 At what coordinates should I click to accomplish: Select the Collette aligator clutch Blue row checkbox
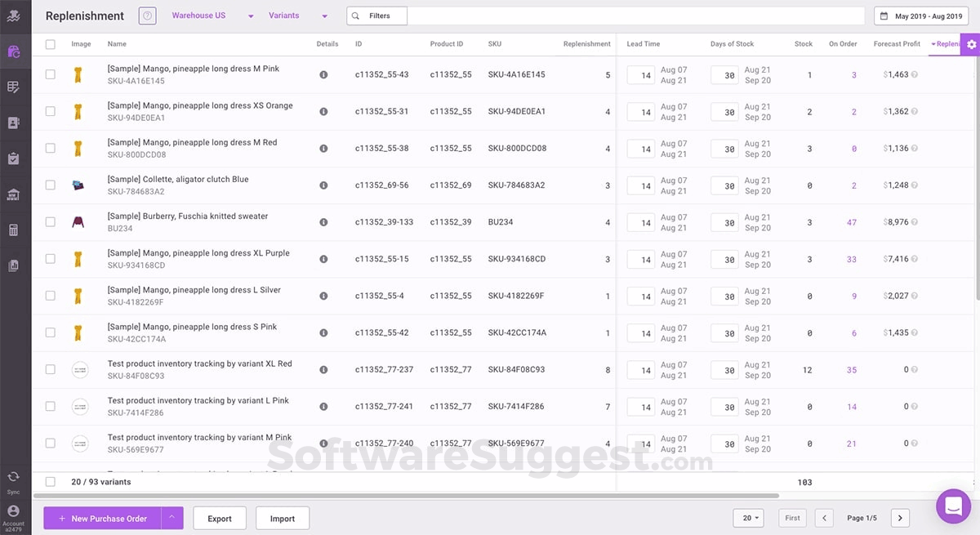click(50, 185)
